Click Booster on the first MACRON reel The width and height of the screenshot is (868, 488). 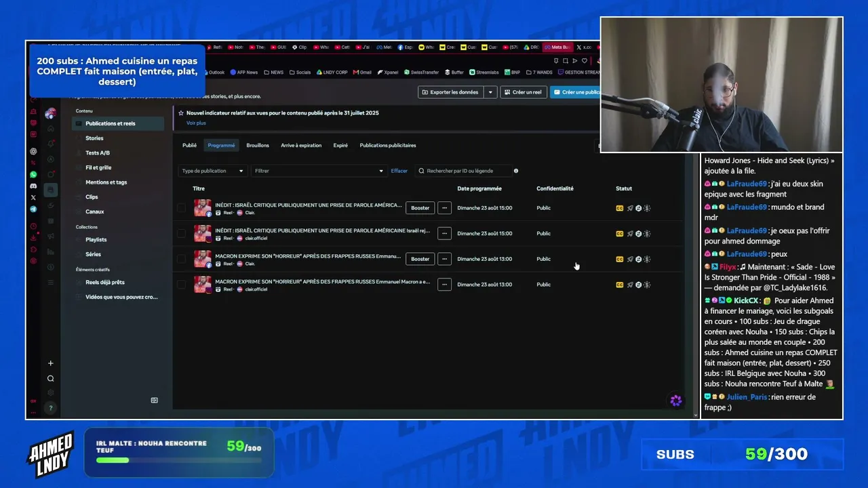click(x=420, y=259)
